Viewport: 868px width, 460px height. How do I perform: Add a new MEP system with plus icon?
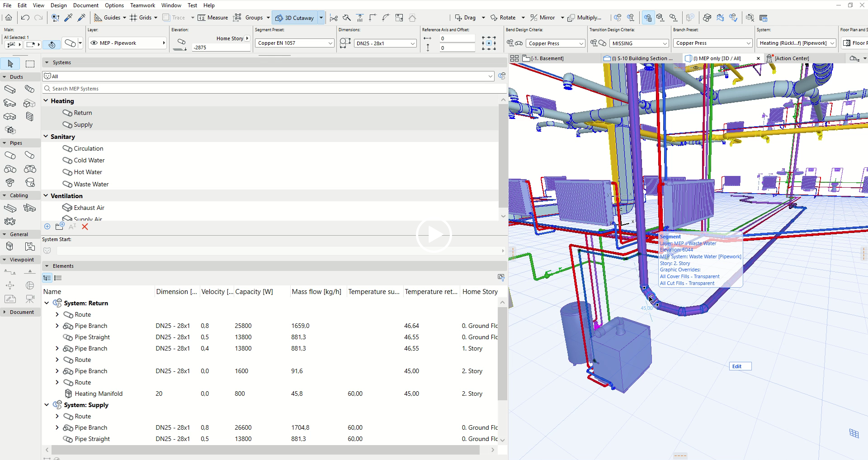point(47,227)
